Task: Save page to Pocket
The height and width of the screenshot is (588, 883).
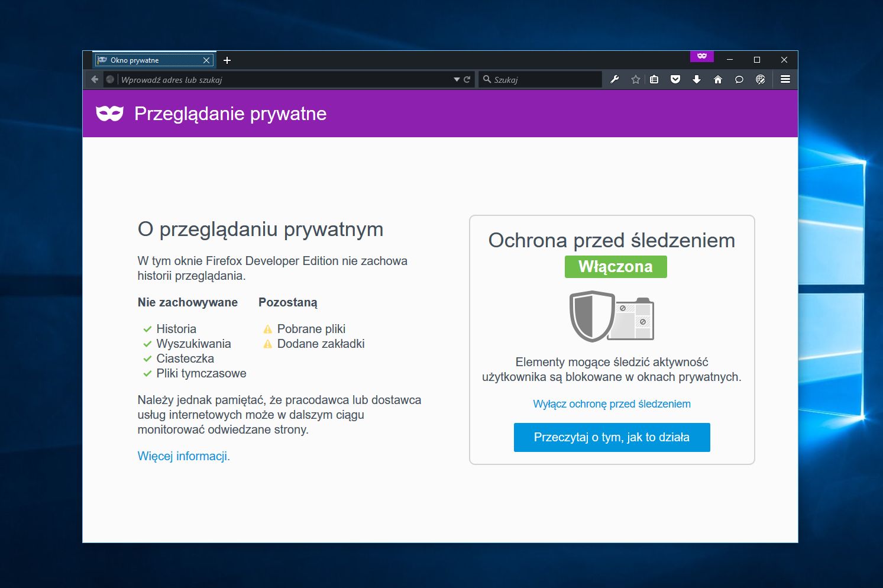Action: (x=675, y=79)
